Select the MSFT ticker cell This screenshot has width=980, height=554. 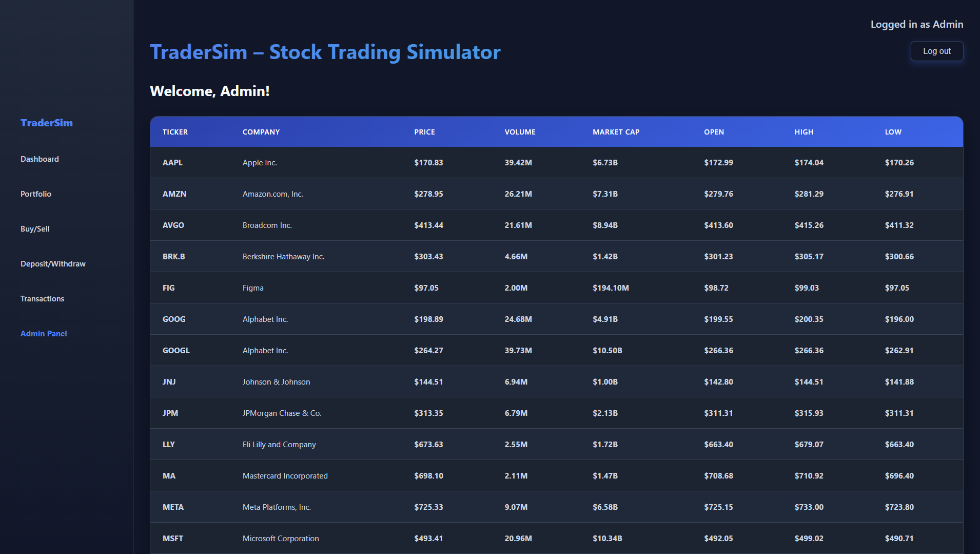[173, 539]
